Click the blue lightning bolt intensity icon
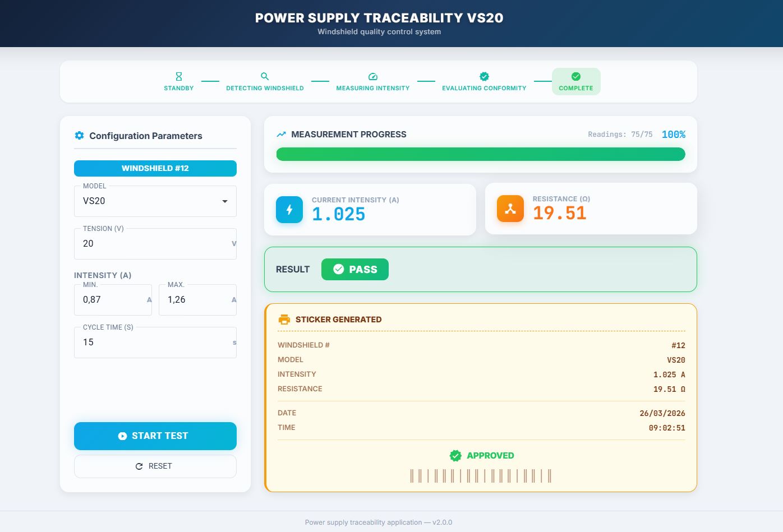 click(289, 210)
